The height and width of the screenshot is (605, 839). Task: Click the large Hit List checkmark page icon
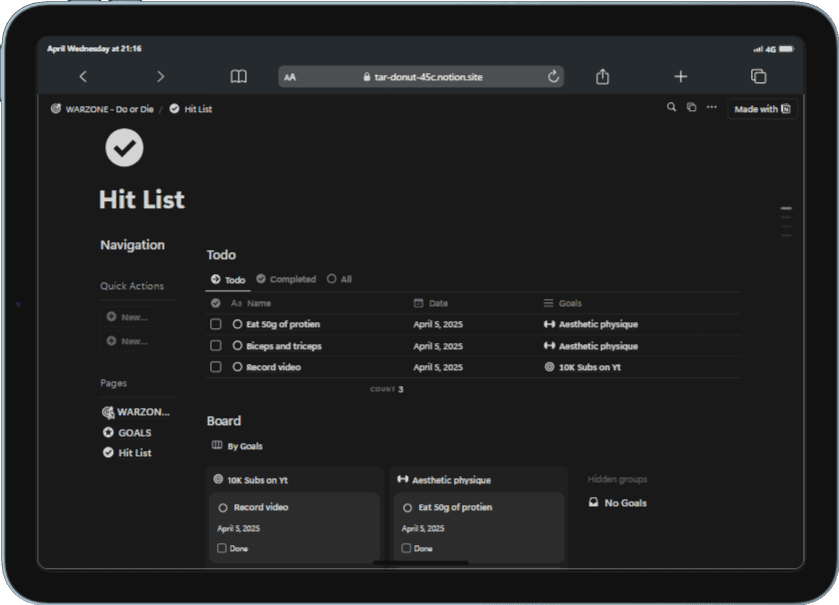pyautogui.click(x=124, y=148)
